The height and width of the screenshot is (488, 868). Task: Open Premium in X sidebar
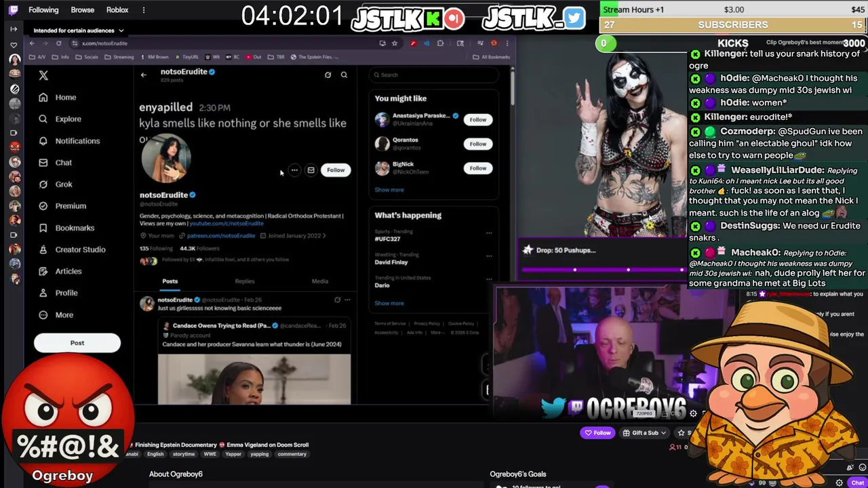point(62,206)
